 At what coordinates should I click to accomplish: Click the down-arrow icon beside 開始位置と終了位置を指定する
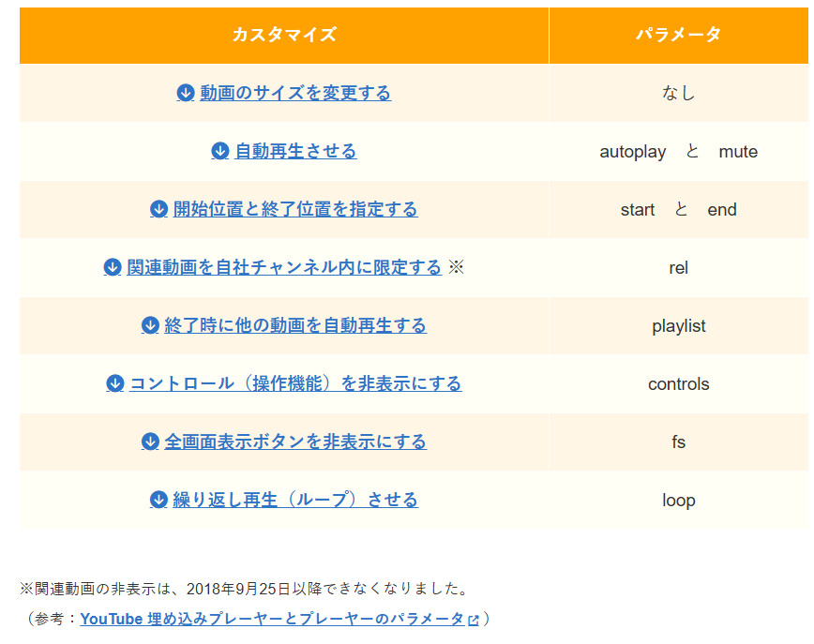click(159, 209)
